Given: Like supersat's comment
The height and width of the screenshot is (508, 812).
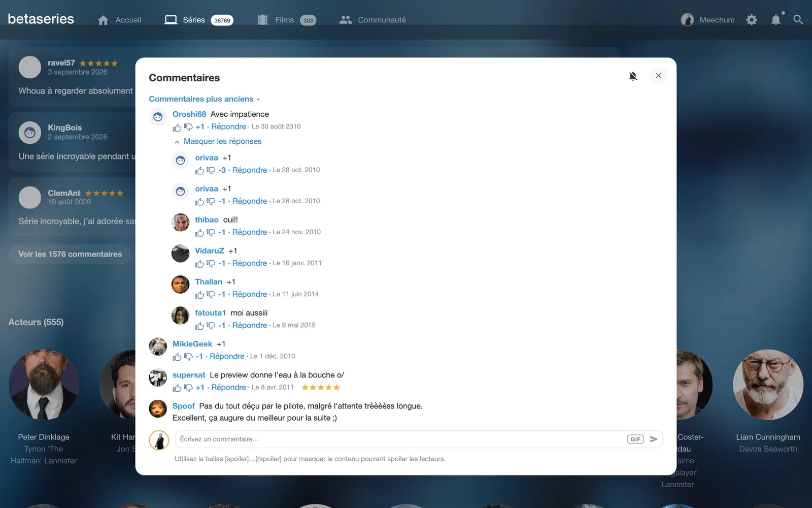Looking at the screenshot, I should [x=177, y=388].
